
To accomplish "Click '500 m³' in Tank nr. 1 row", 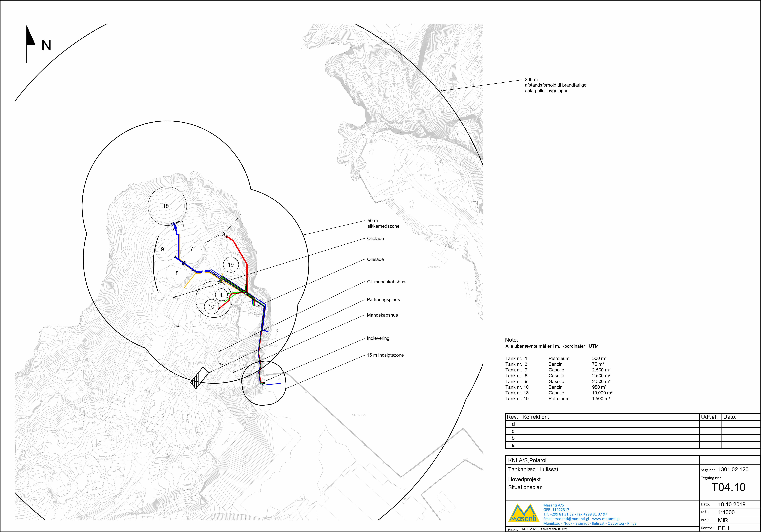I will (x=599, y=358).
